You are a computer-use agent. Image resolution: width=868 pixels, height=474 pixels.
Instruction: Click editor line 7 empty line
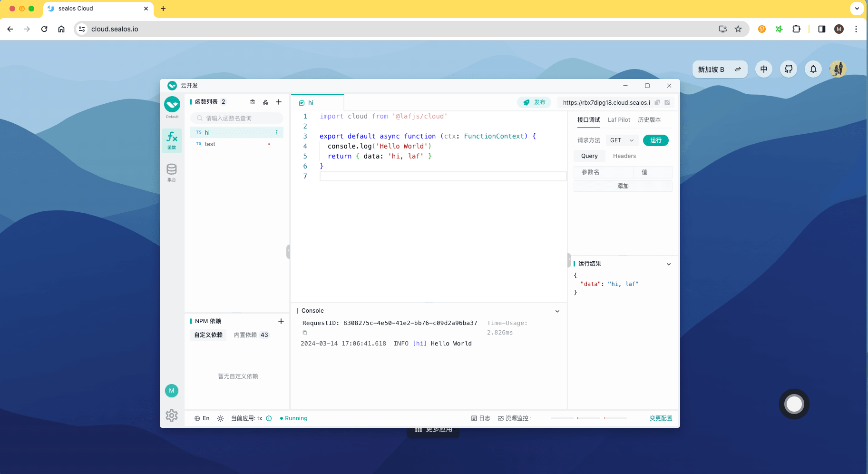click(x=443, y=176)
